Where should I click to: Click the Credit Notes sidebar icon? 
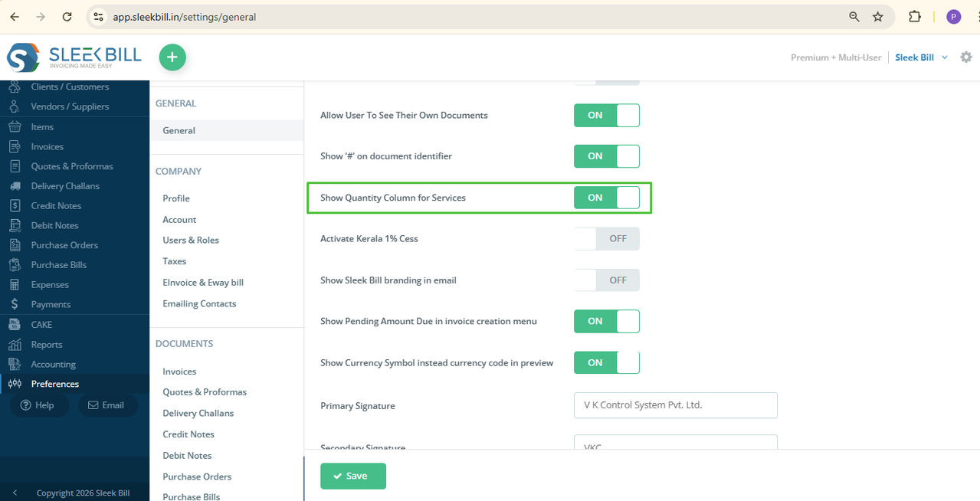click(x=15, y=205)
